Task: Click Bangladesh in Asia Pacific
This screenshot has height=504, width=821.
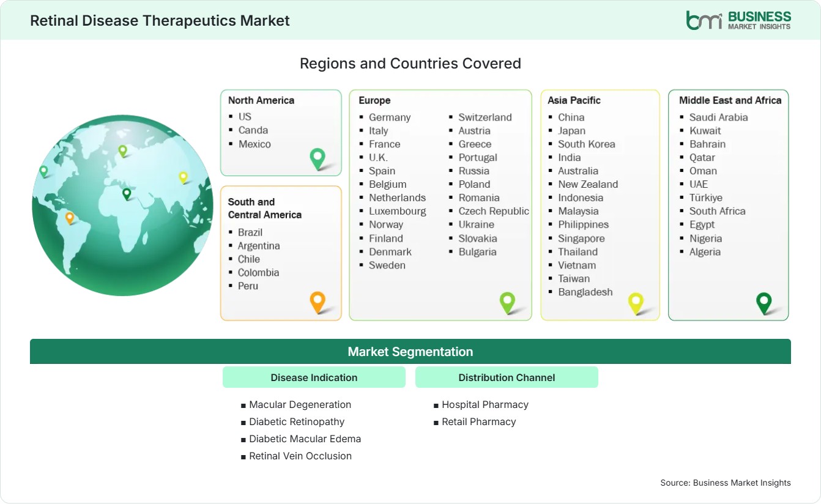Action: tap(585, 292)
